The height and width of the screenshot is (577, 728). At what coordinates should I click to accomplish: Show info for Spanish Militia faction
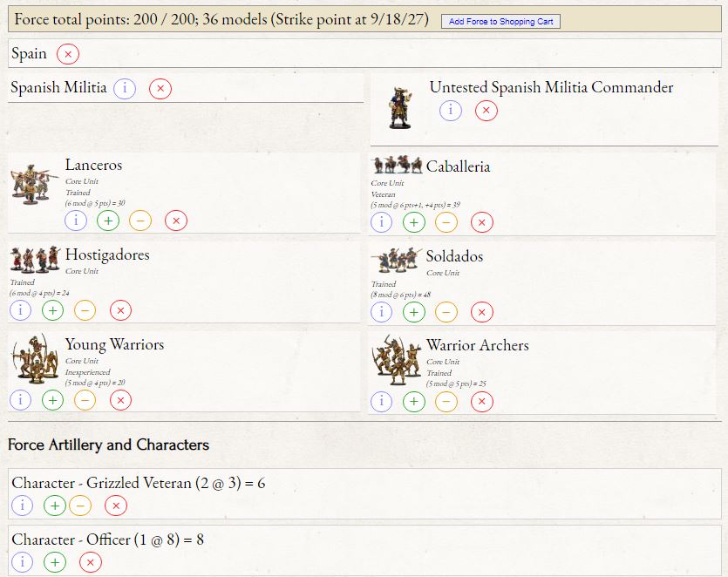[125, 88]
